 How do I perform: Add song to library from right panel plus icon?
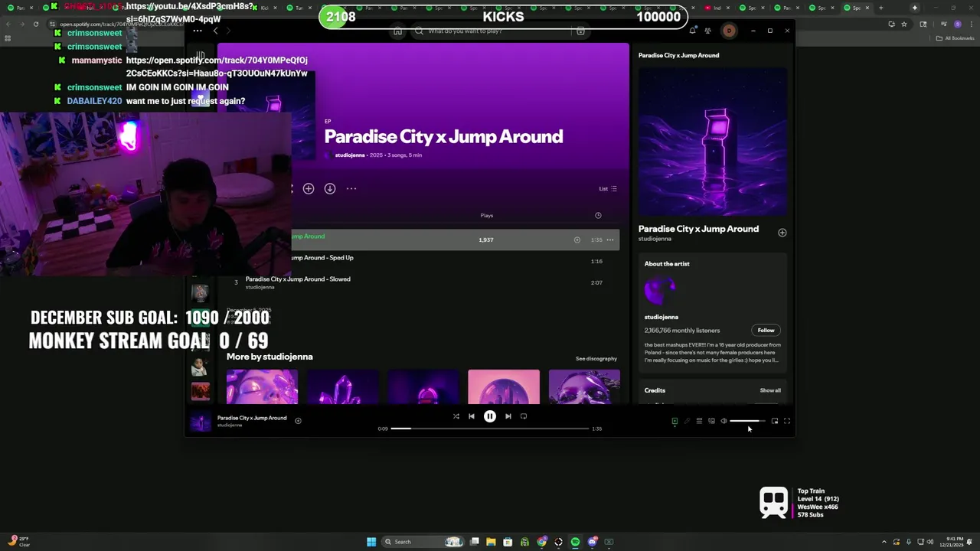tap(782, 233)
